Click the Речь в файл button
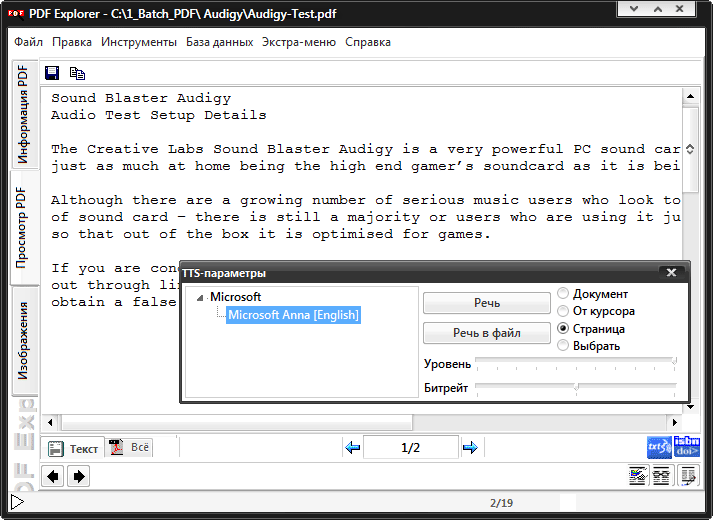The width and height of the screenshot is (713, 520). point(487,333)
